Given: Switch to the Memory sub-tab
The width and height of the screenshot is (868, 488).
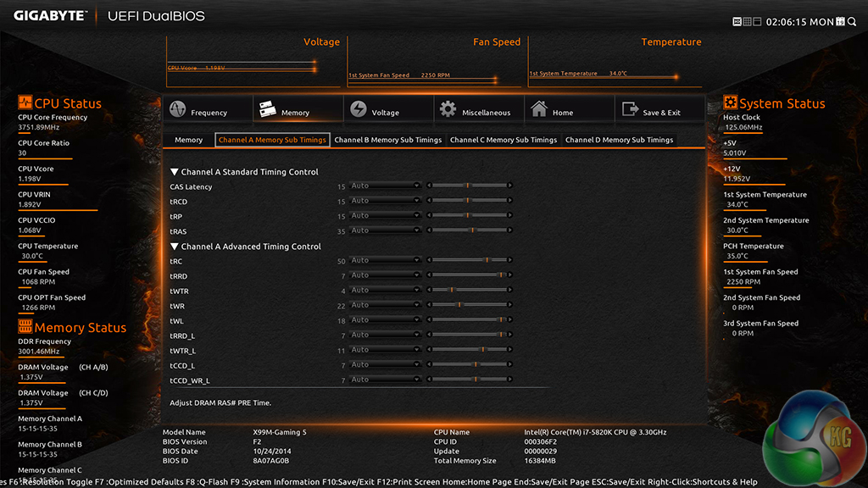Looking at the screenshot, I should click(x=189, y=140).
